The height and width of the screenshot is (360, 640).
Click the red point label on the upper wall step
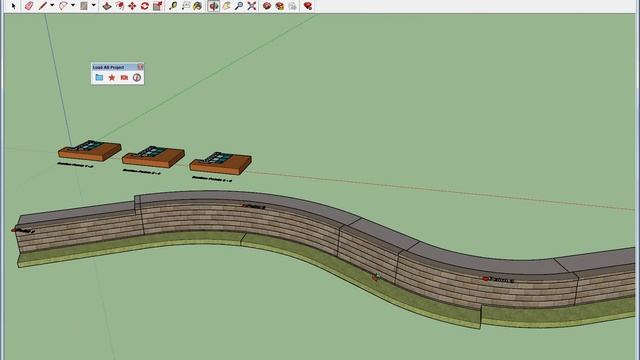pyautogui.click(x=254, y=207)
